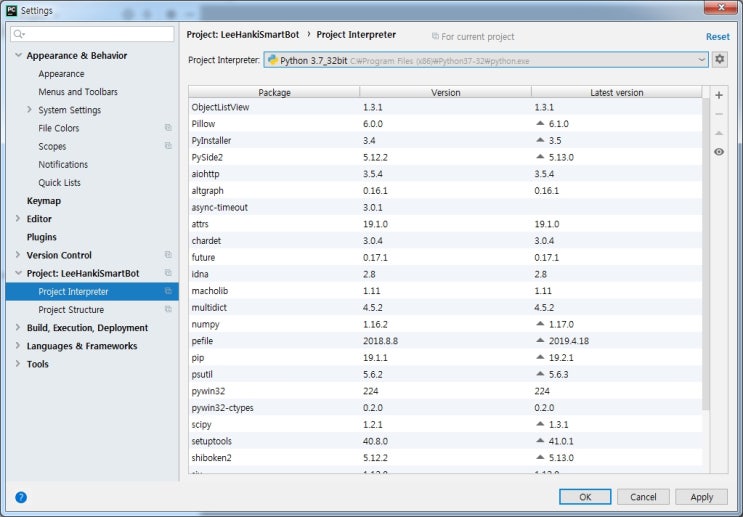
Task: Click the upgrade package arrow icon
Action: tap(719, 133)
